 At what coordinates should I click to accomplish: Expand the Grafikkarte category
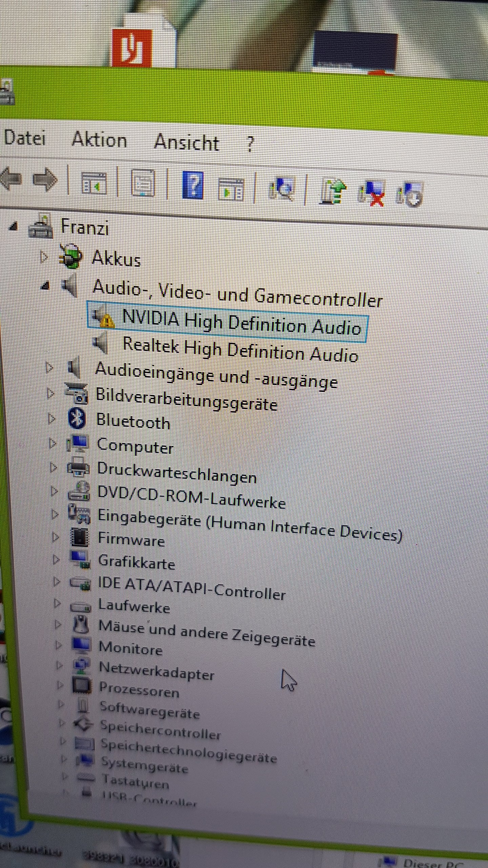[56, 559]
